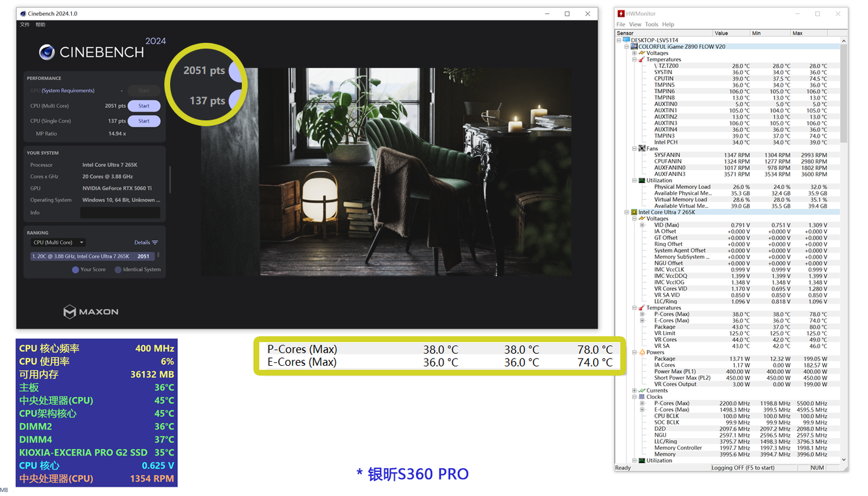Collapse the DESKTOP-LSV51T4 root node
The height and width of the screenshot is (496, 868).
(x=619, y=40)
